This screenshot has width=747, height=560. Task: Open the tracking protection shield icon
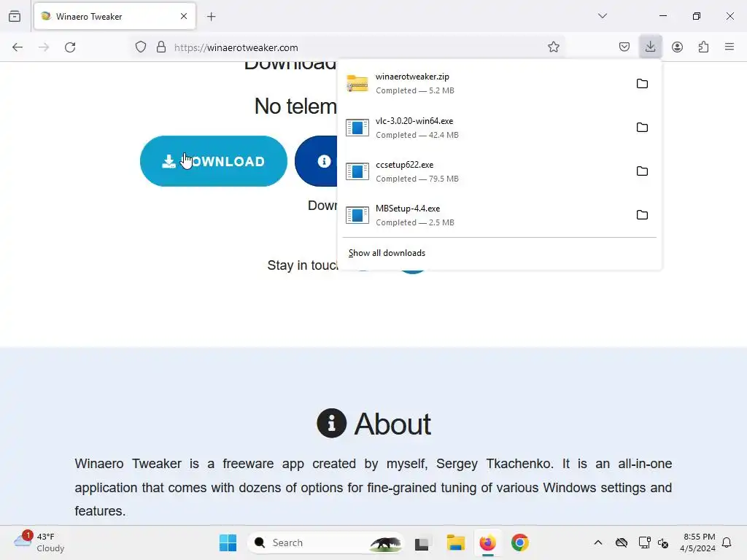click(x=141, y=47)
